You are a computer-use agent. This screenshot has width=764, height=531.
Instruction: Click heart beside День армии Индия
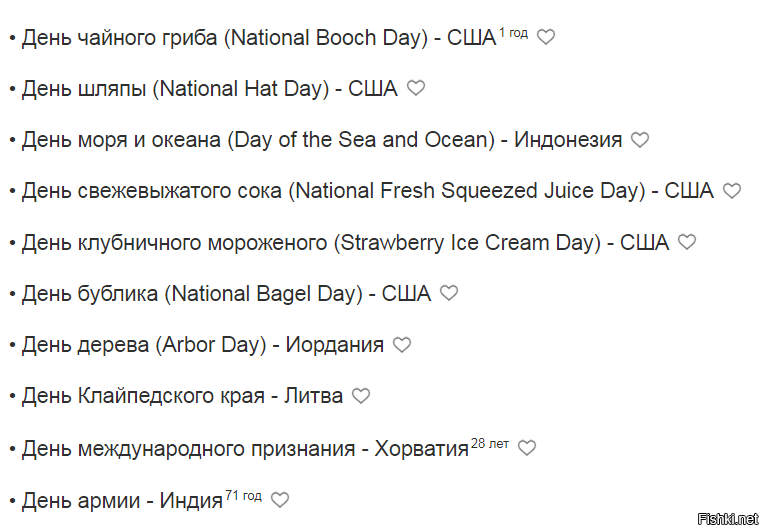click(x=280, y=500)
